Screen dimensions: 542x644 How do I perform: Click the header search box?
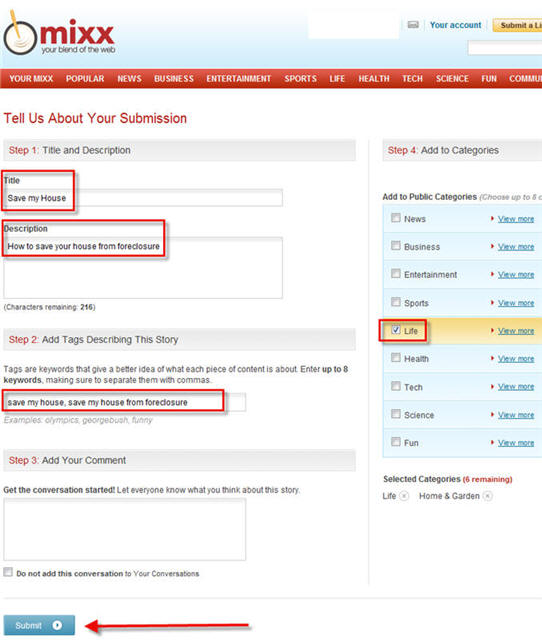tap(505, 48)
